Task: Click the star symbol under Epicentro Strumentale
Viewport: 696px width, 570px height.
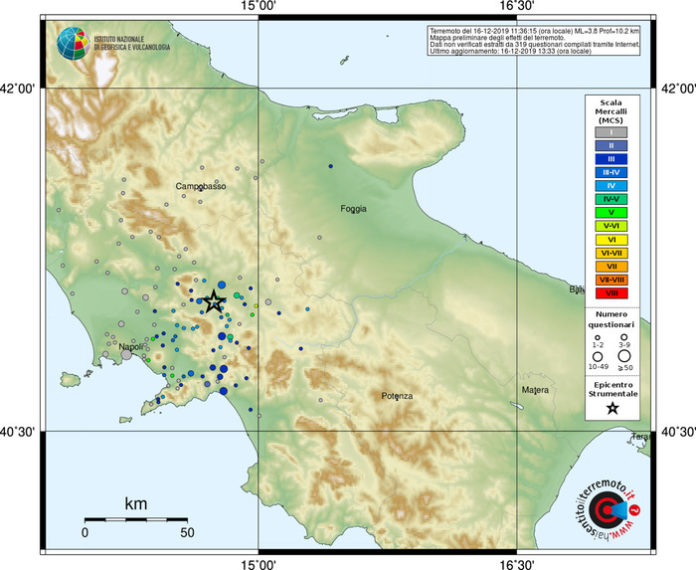Action: click(x=613, y=408)
